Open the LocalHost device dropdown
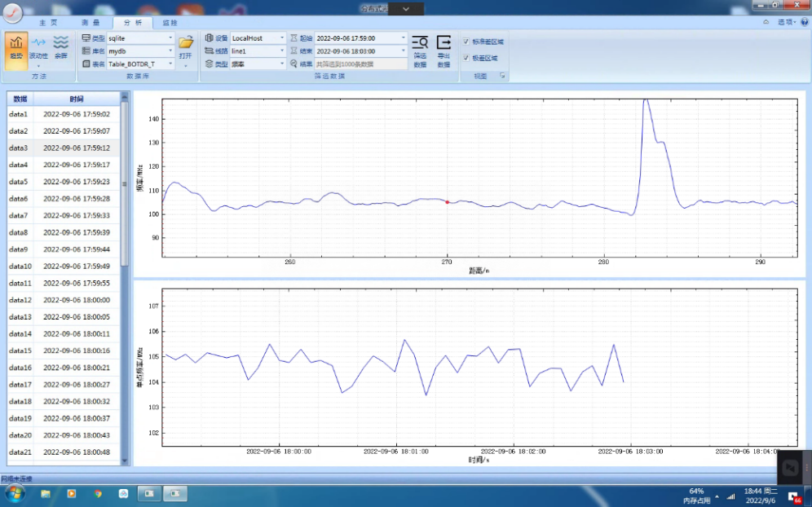Viewport: 812px width, 507px height. 282,38
